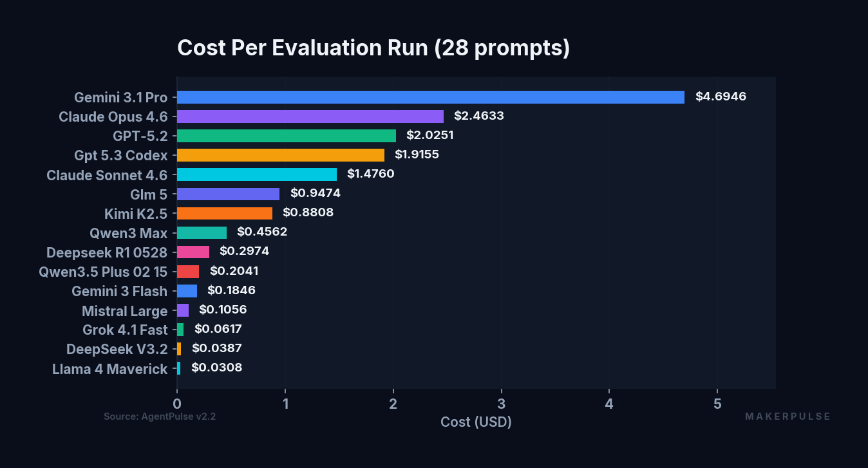Click the x-axis tick label 3

[501, 404]
